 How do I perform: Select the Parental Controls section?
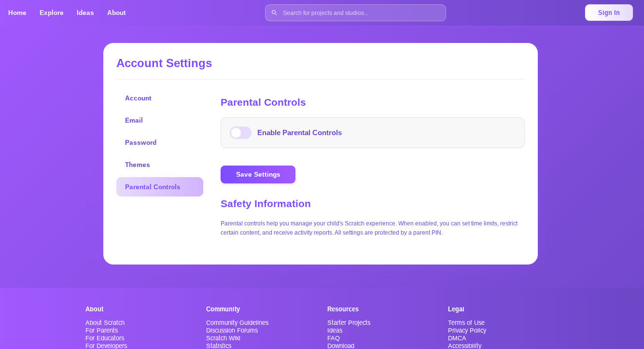tap(153, 187)
